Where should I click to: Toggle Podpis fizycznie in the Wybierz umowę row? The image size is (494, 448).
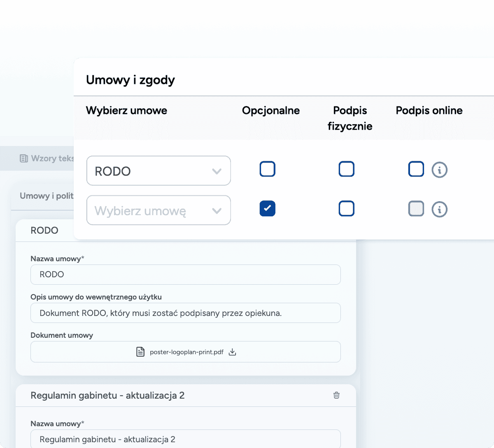(346, 209)
